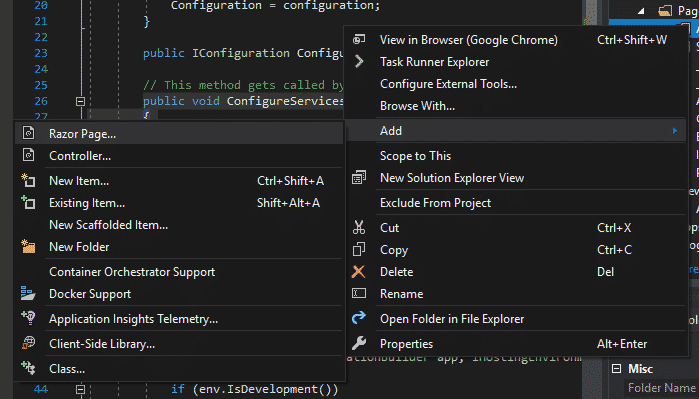The height and width of the screenshot is (399, 699).
Task: Click the Open Folder in File Explorer arrow icon
Action: click(x=359, y=317)
